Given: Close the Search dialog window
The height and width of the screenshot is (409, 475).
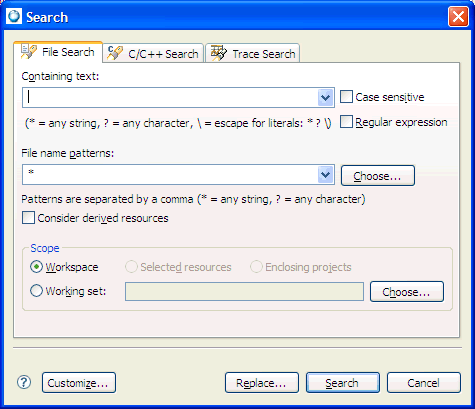Looking at the screenshot, I should [x=458, y=17].
